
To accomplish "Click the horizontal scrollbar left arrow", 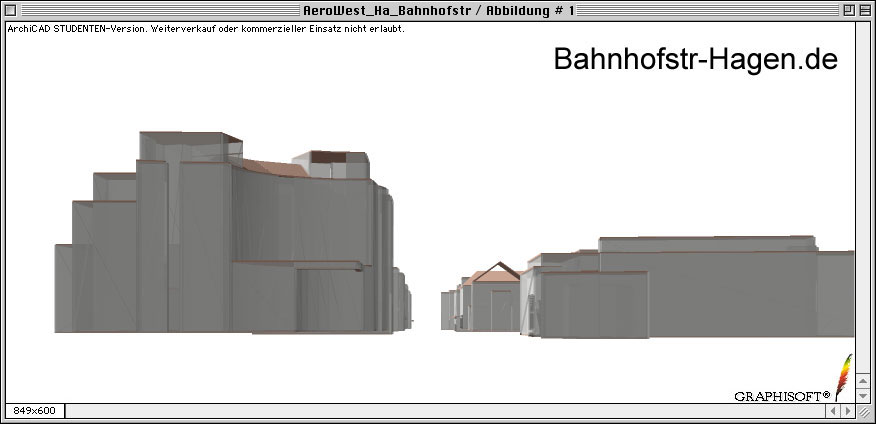I will [x=832, y=410].
